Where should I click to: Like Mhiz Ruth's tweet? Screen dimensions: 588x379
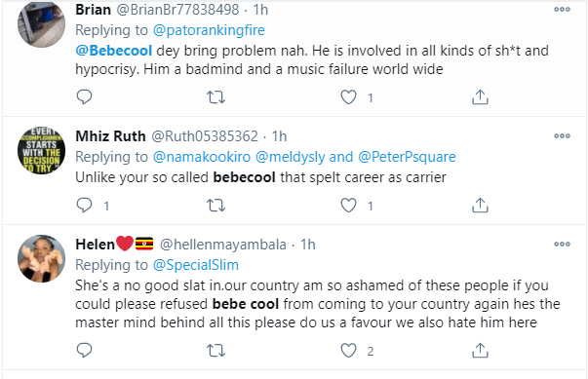tap(348, 206)
